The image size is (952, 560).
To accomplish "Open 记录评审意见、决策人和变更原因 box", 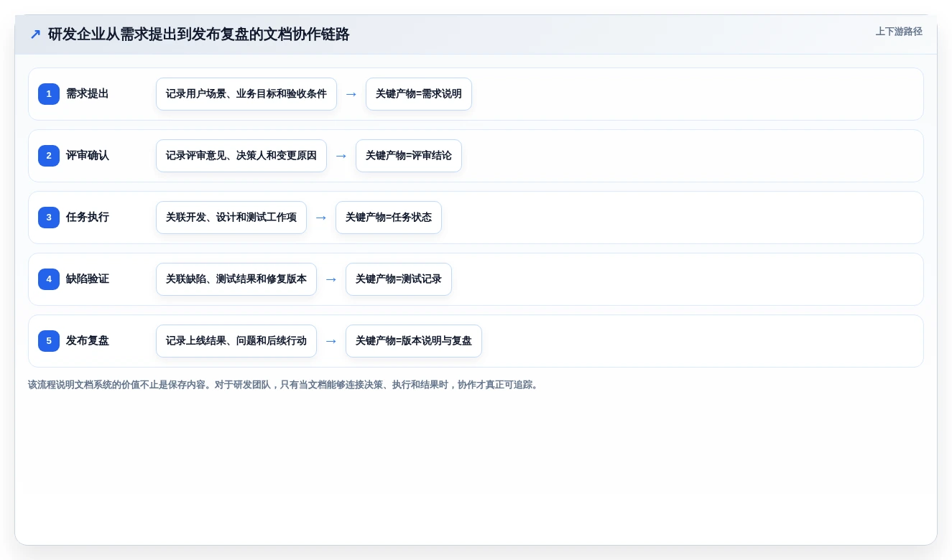I will [x=241, y=156].
